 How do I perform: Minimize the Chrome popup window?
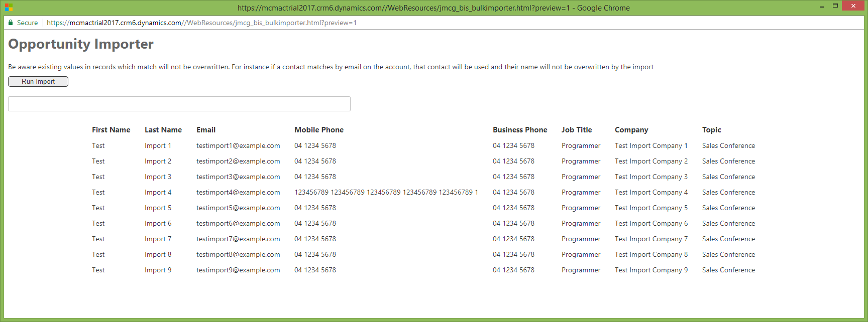coord(821,7)
